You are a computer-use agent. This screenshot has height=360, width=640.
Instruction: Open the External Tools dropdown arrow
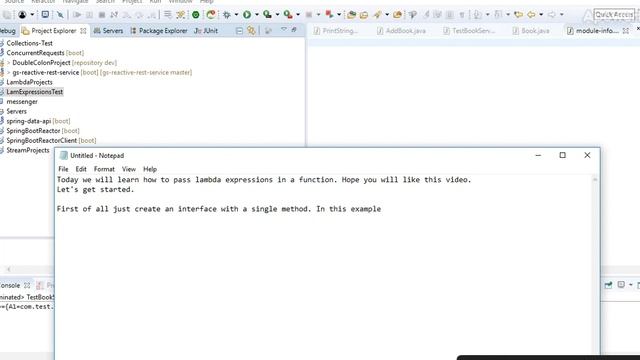298,15
